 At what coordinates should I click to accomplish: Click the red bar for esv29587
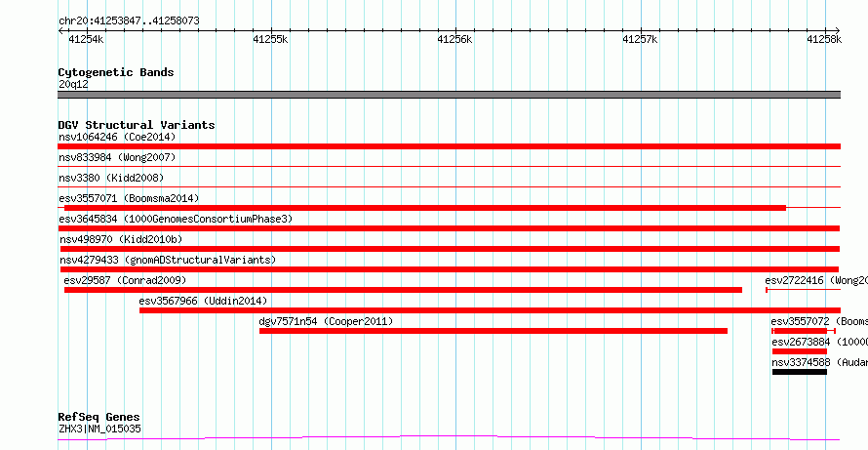click(x=403, y=290)
